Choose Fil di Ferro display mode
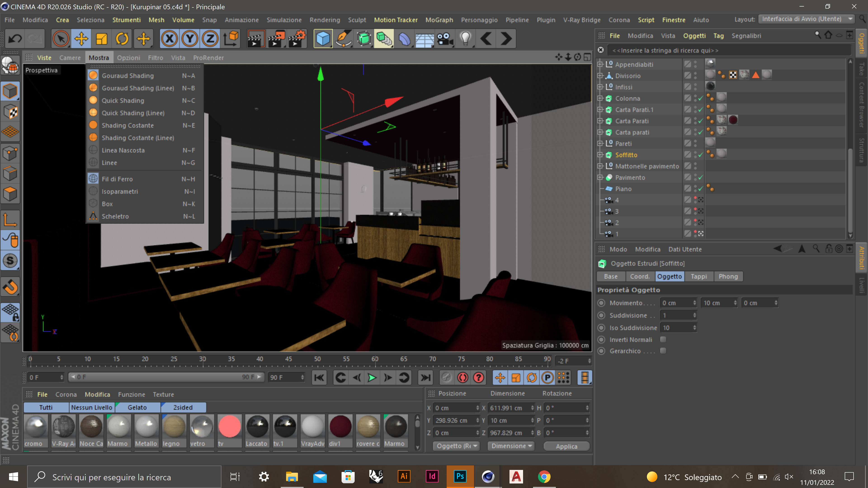The width and height of the screenshot is (868, 488). [117, 179]
